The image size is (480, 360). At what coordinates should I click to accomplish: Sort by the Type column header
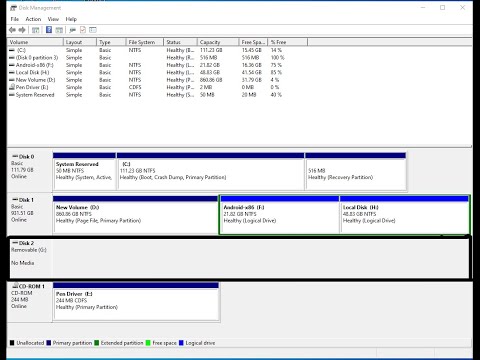pyautogui.click(x=111, y=42)
